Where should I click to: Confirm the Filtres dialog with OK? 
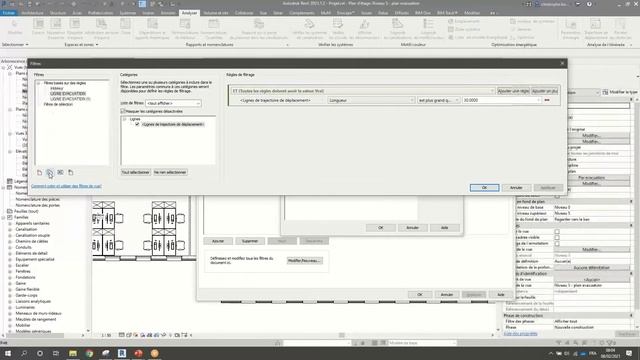tap(484, 187)
